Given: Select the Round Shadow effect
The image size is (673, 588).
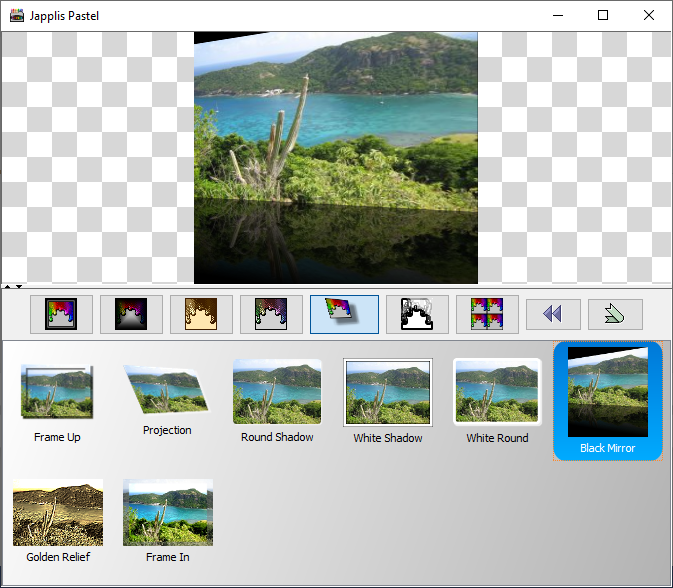Looking at the screenshot, I should 277,392.
